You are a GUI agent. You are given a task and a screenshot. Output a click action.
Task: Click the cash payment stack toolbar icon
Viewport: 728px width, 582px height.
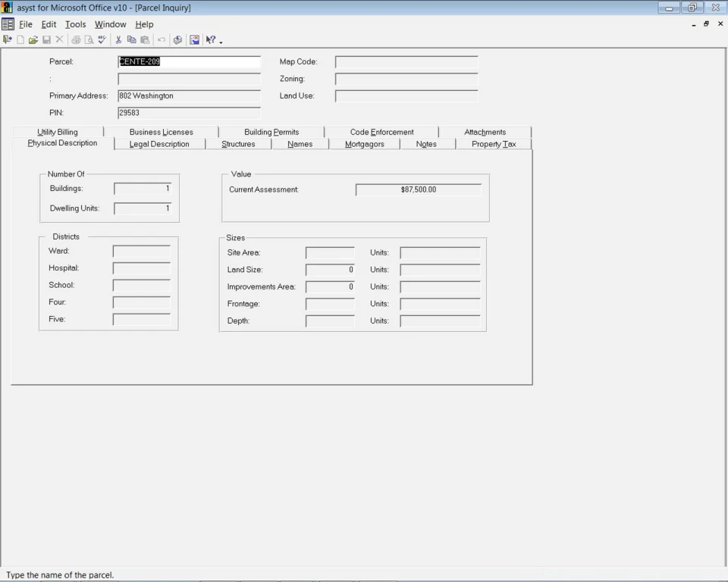[x=177, y=40]
